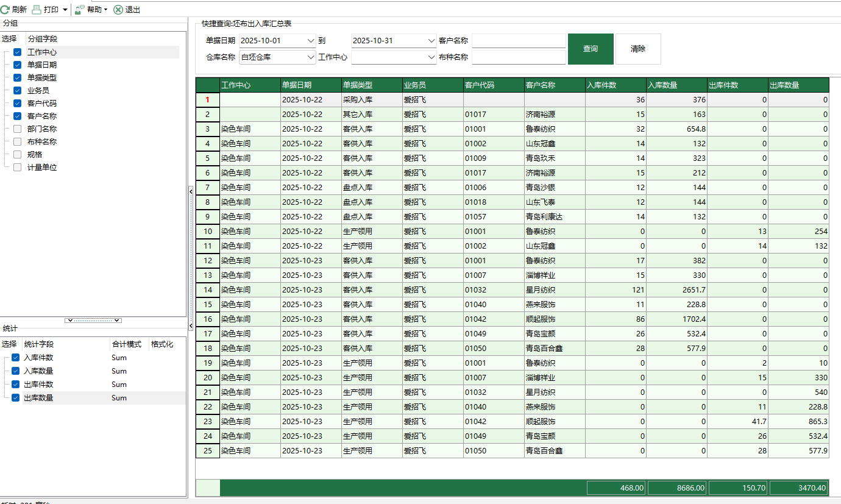Image resolution: width=841 pixels, height=504 pixels.
Task: Open the 仓库名称 warehouse dropdown
Action: coord(310,57)
